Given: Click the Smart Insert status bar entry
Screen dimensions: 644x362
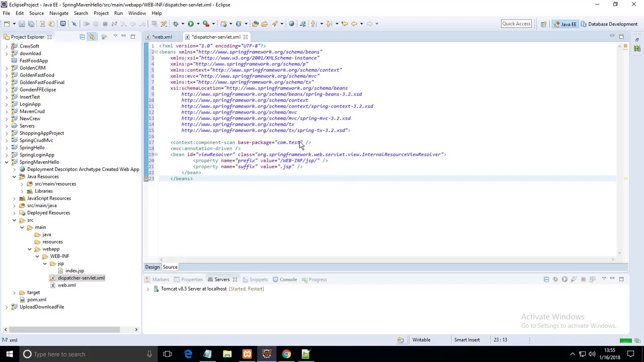Looking at the screenshot, I should (467, 340).
